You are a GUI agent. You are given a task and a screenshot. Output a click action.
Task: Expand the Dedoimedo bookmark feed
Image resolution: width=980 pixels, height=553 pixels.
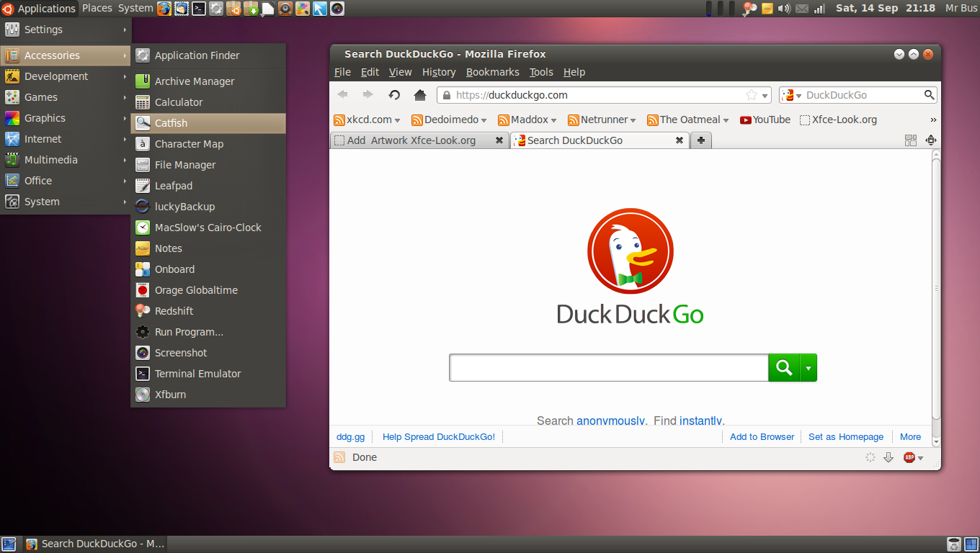484,120
